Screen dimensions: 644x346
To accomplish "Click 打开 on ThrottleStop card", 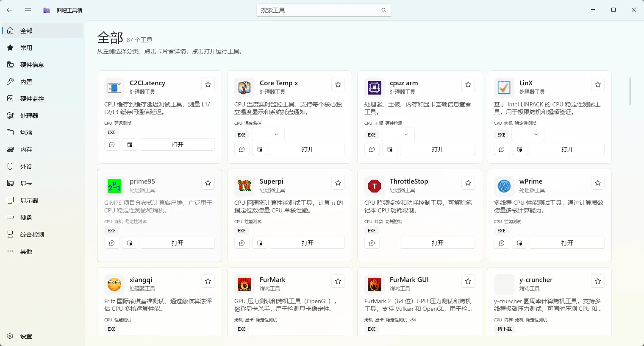I will (438, 243).
